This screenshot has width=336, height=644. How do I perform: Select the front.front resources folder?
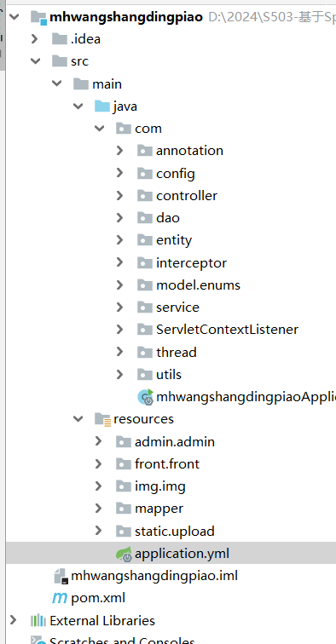pyautogui.click(x=167, y=464)
